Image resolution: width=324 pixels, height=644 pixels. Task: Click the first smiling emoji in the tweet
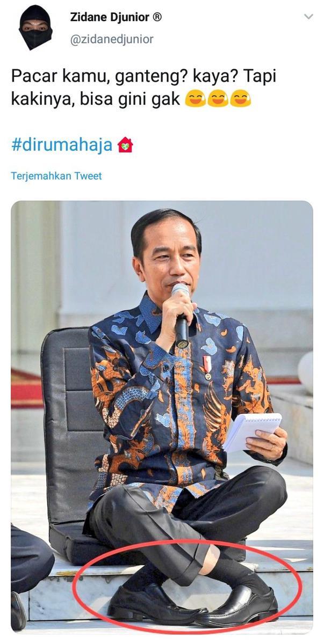(x=195, y=100)
